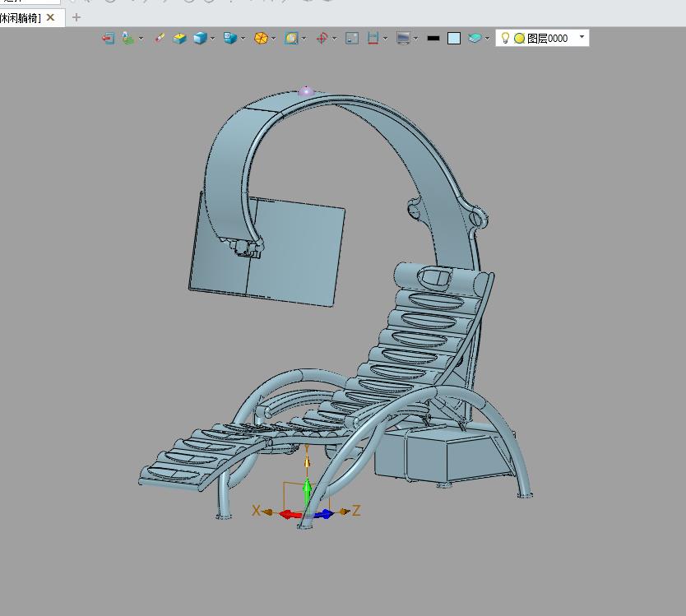Image resolution: width=686 pixels, height=616 pixels.
Task: Click the blue Z axis arrow of the triad
Action: pos(325,514)
